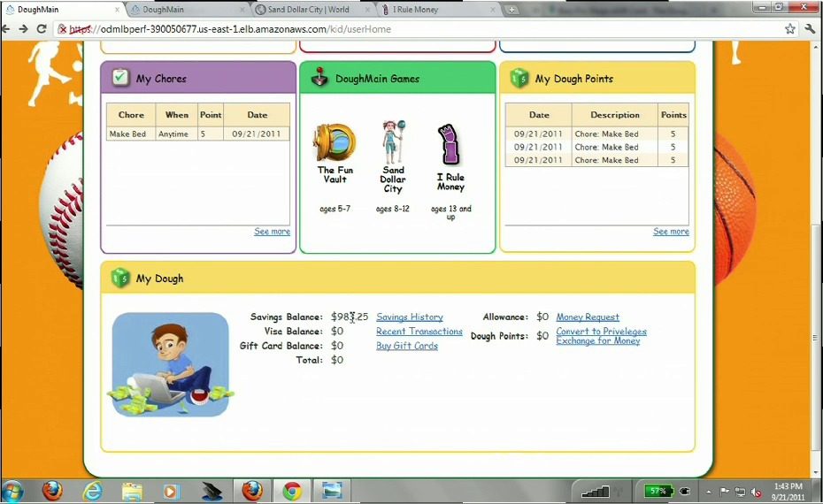This screenshot has width=823, height=504.
Task: Click the network signal bars icon
Action: pyautogui.click(x=596, y=492)
